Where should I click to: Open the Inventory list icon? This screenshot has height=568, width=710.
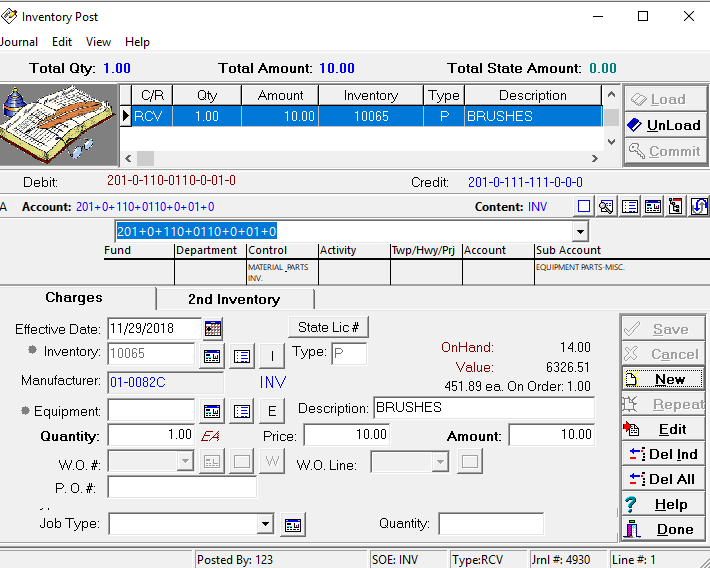pos(241,355)
